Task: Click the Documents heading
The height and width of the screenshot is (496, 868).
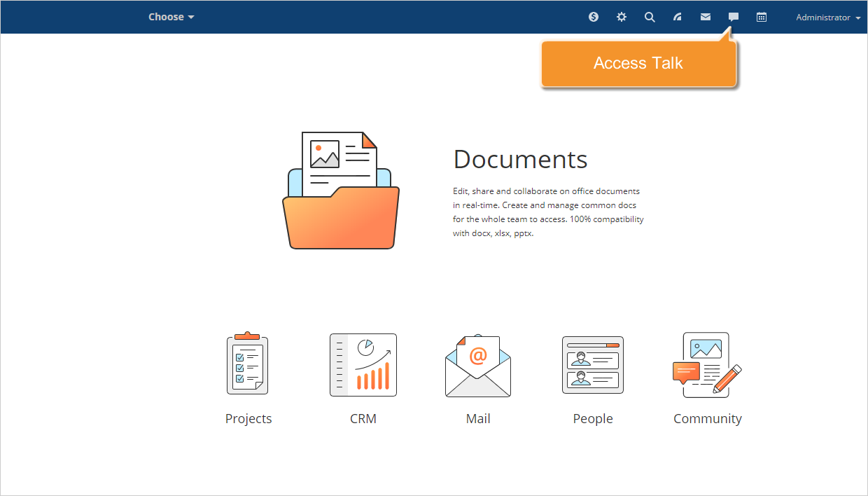Action: point(520,160)
